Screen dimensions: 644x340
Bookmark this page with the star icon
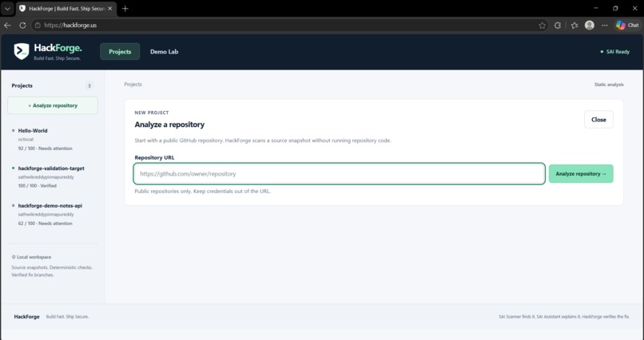(543, 26)
